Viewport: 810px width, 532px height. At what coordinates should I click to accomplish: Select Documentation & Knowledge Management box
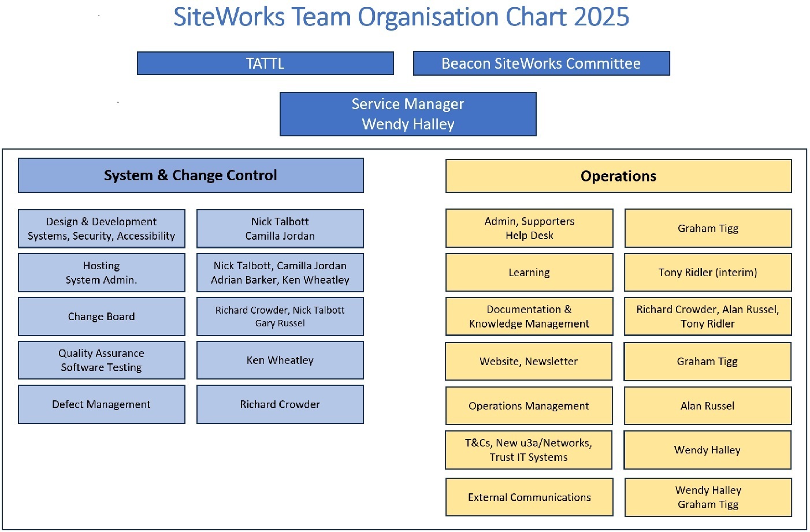pos(529,317)
